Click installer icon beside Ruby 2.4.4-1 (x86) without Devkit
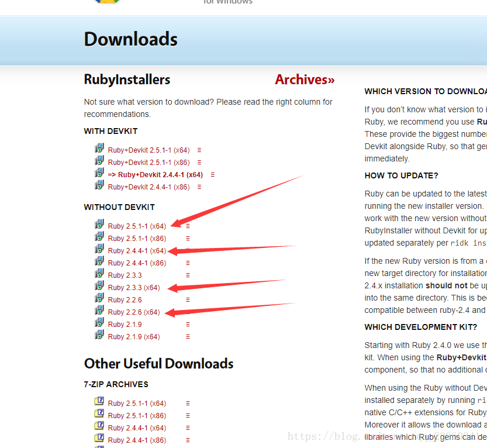The image size is (487, 448). 99,261
